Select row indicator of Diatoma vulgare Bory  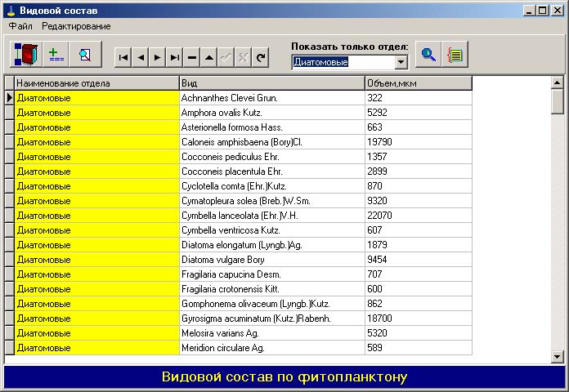(x=10, y=259)
